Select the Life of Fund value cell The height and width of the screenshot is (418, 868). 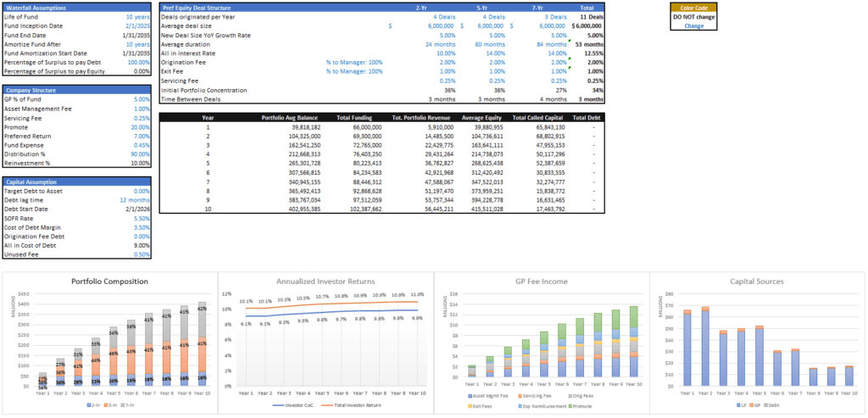point(137,17)
